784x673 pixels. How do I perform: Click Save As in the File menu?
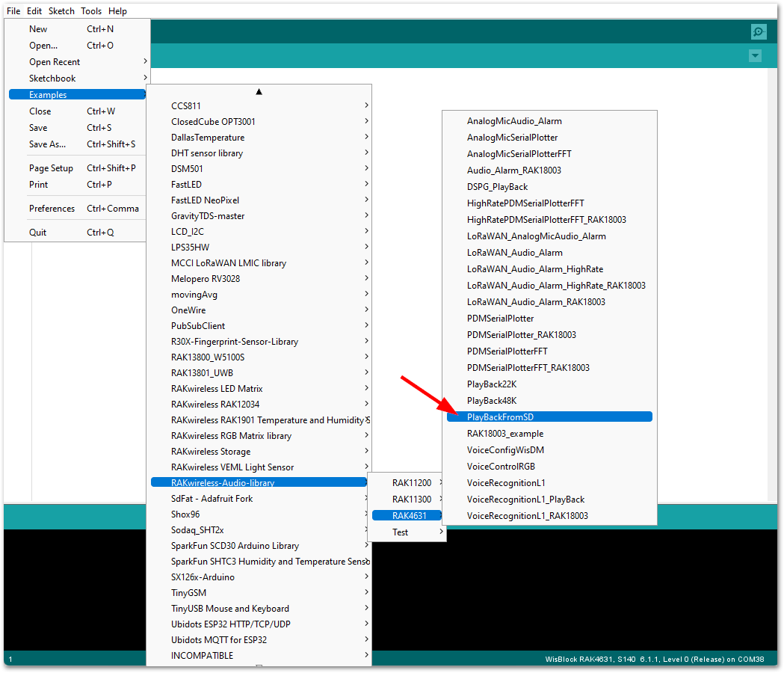click(46, 144)
